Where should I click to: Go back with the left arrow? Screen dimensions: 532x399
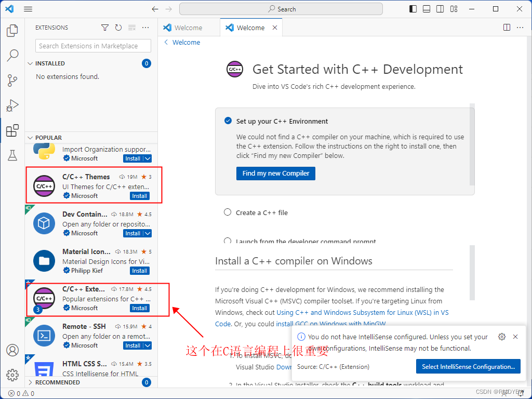[155, 9]
